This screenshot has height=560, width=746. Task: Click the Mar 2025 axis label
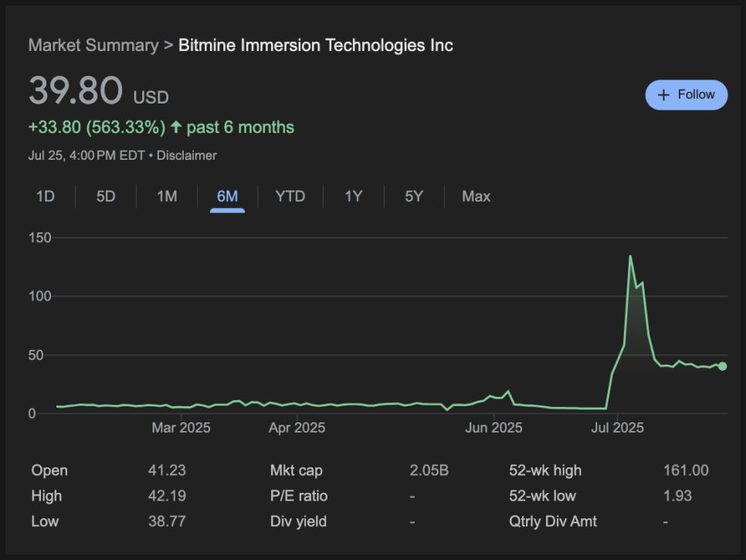click(x=181, y=428)
